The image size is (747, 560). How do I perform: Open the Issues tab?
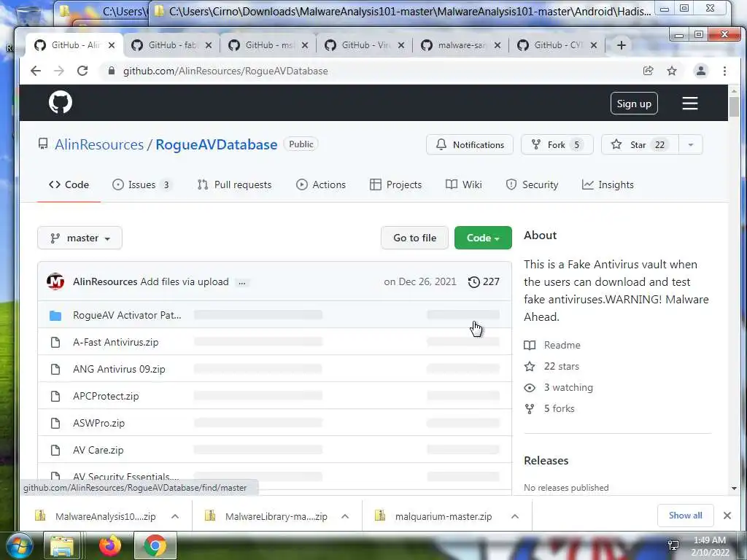click(142, 184)
